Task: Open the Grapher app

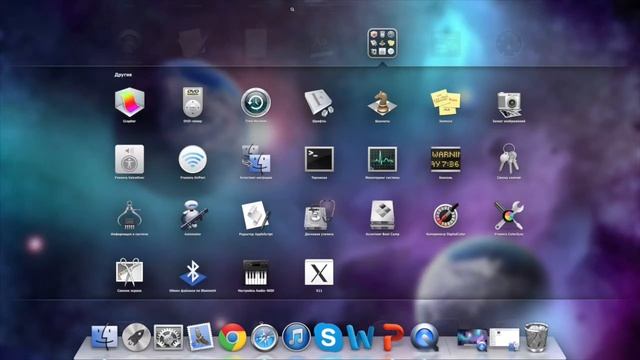Action: coord(129,102)
